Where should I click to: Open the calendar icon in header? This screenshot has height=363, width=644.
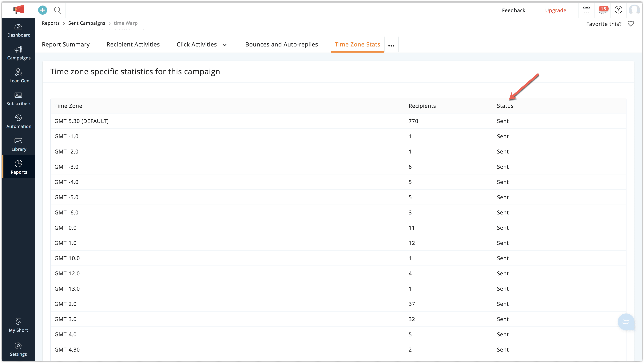click(586, 10)
